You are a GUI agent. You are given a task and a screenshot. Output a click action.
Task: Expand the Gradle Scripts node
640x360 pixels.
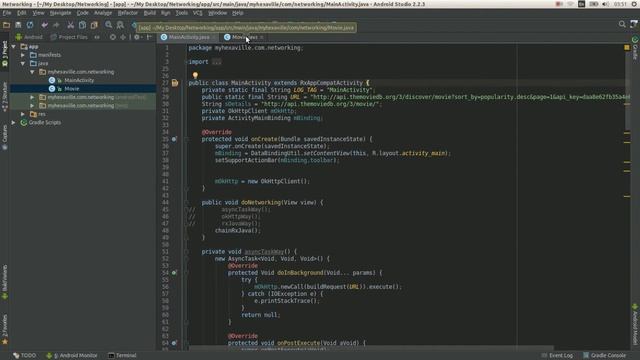[x=14, y=122]
